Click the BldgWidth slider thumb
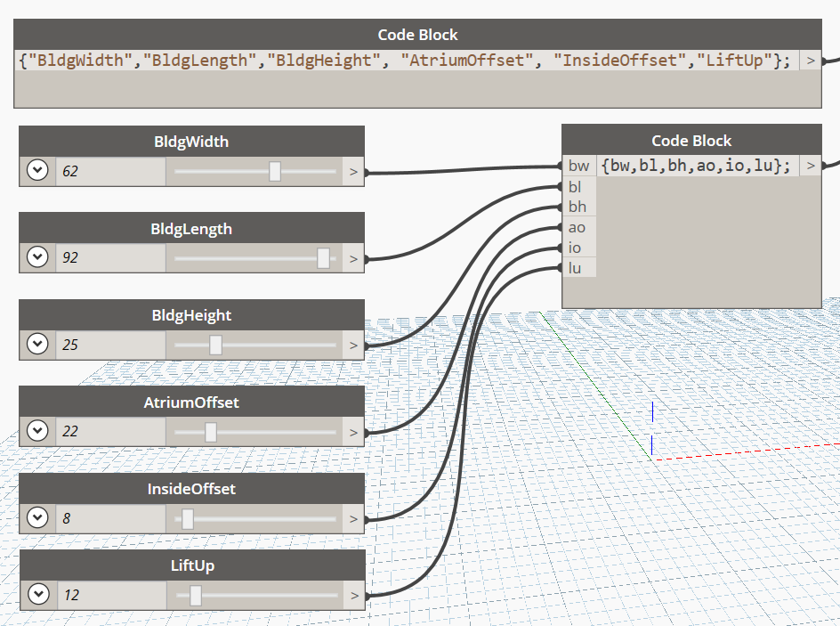Image resolution: width=840 pixels, height=626 pixels. coord(275,172)
